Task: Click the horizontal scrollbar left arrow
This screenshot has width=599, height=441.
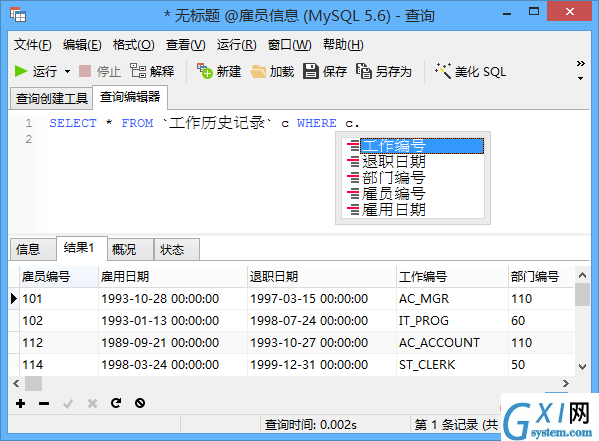Action: point(16,383)
